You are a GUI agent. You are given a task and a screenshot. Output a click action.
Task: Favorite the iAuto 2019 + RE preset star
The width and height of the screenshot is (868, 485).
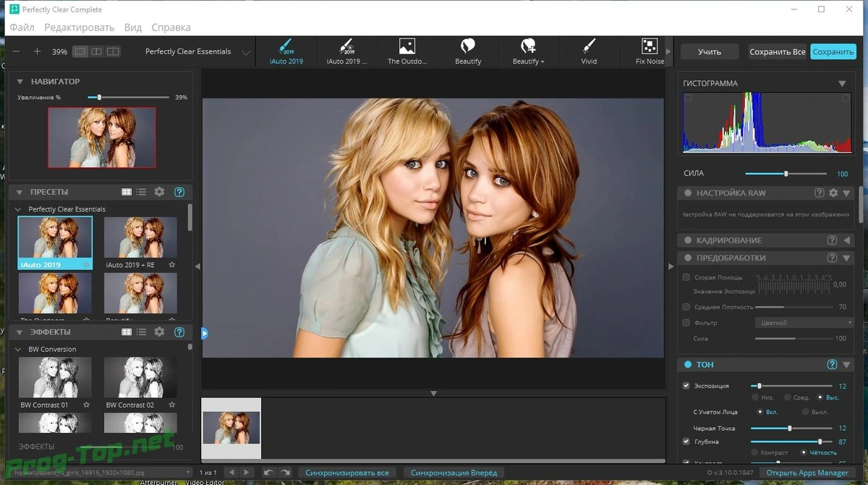172,265
